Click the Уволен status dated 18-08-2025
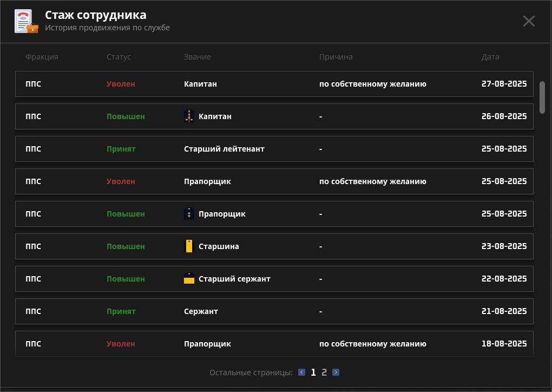This screenshot has height=392, width=552. [x=121, y=344]
